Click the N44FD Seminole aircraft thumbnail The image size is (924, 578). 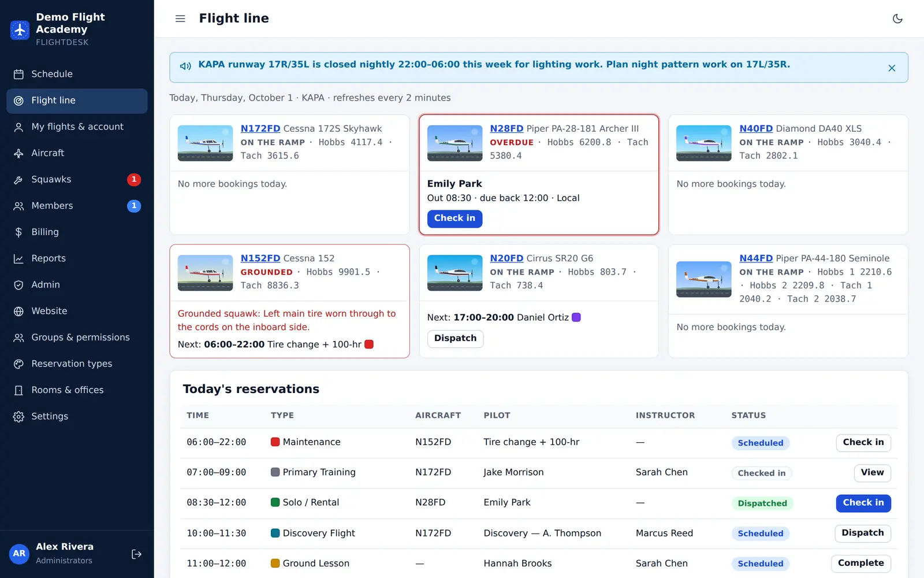pyautogui.click(x=703, y=279)
